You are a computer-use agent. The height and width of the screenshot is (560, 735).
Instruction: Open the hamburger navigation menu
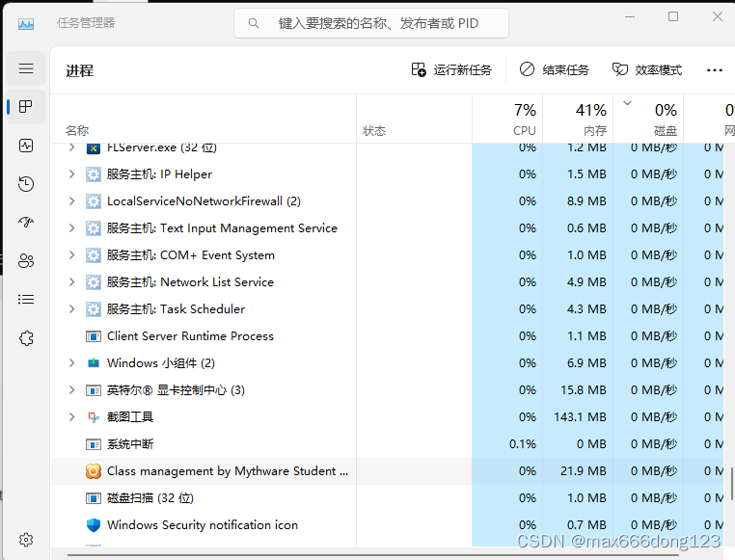tap(26, 68)
